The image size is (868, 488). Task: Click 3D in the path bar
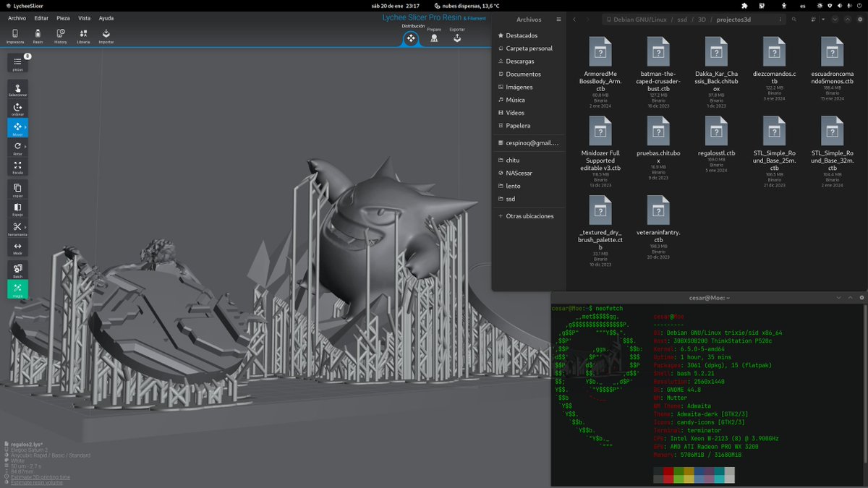pyautogui.click(x=701, y=20)
